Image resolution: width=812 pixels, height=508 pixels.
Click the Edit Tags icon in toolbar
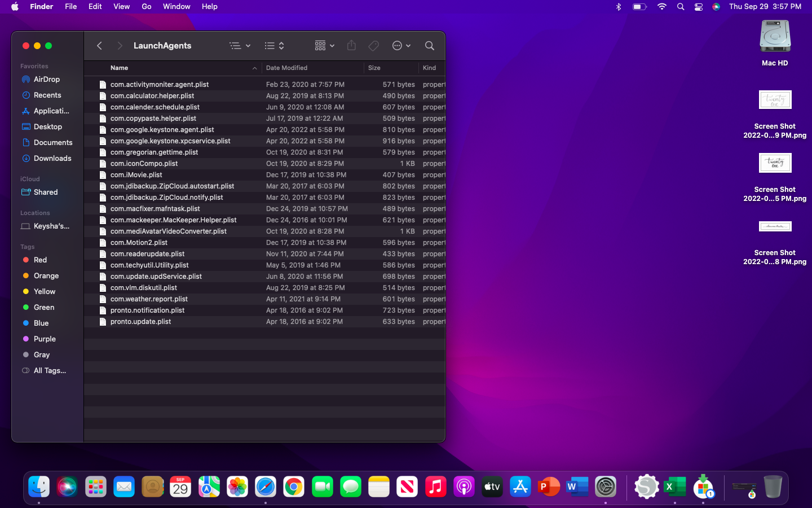(x=373, y=46)
